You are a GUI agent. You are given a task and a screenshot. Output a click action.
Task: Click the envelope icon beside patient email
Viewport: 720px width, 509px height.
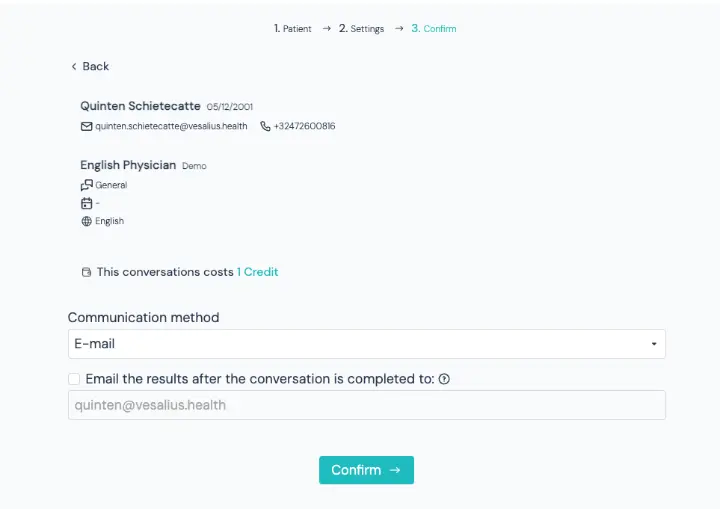pyautogui.click(x=86, y=126)
